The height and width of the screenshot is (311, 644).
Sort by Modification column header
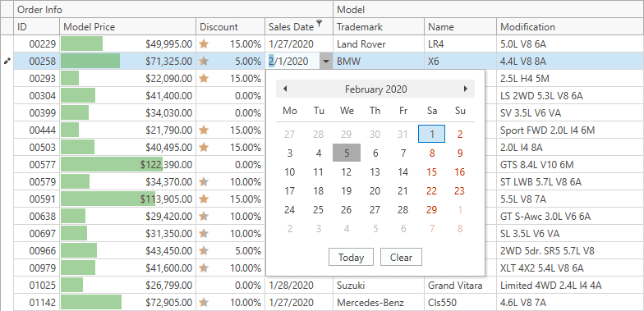point(570,26)
